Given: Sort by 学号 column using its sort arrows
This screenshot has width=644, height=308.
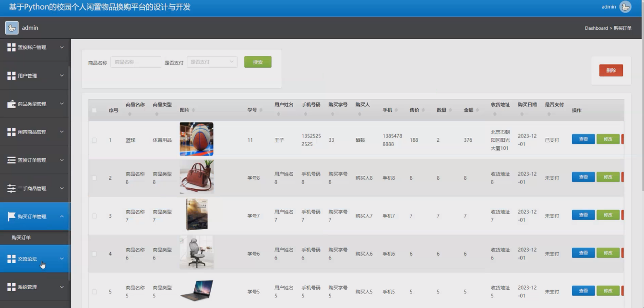Looking at the screenshot, I should click(x=261, y=110).
